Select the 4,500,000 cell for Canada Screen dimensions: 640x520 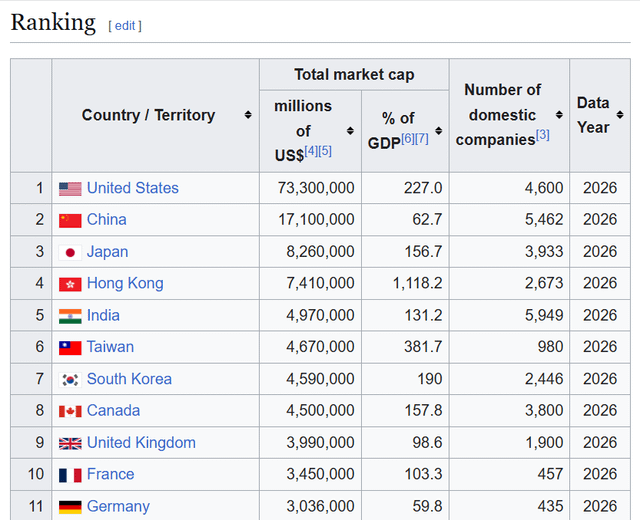(310, 411)
